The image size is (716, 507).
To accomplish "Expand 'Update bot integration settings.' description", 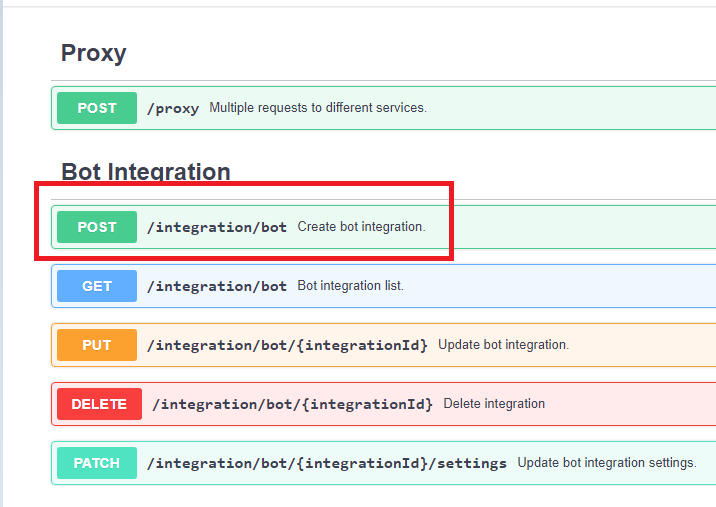I will click(606, 463).
